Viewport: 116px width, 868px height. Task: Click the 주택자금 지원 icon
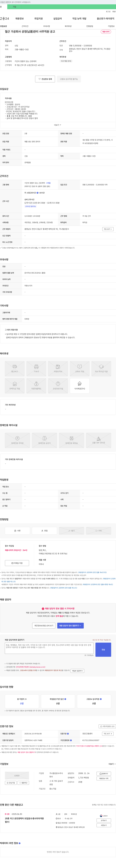click(x=14, y=386)
